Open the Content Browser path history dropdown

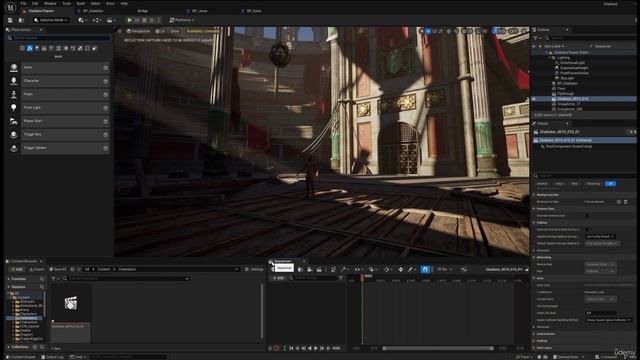[x=236, y=269]
